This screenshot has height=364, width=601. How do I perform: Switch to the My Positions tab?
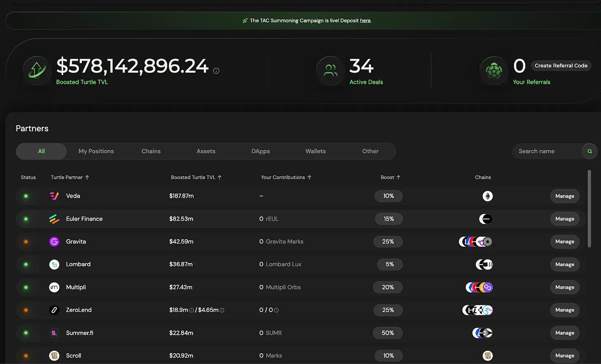coord(96,151)
